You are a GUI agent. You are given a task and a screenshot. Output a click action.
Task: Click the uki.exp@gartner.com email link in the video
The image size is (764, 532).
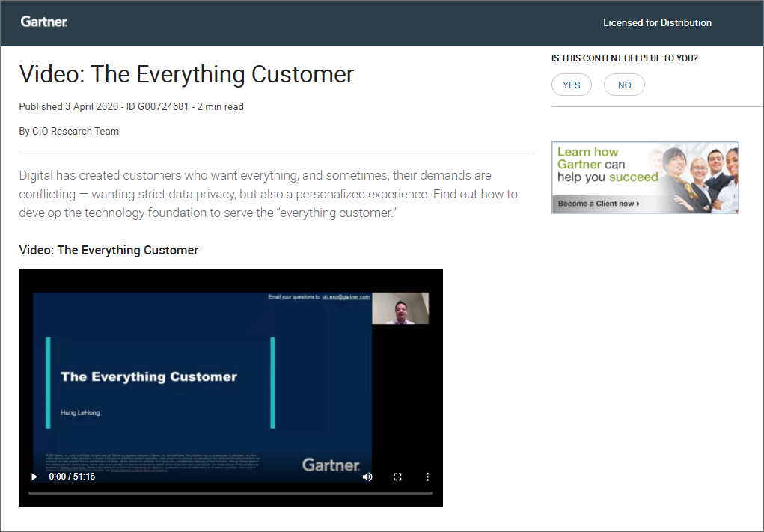pyautogui.click(x=346, y=297)
